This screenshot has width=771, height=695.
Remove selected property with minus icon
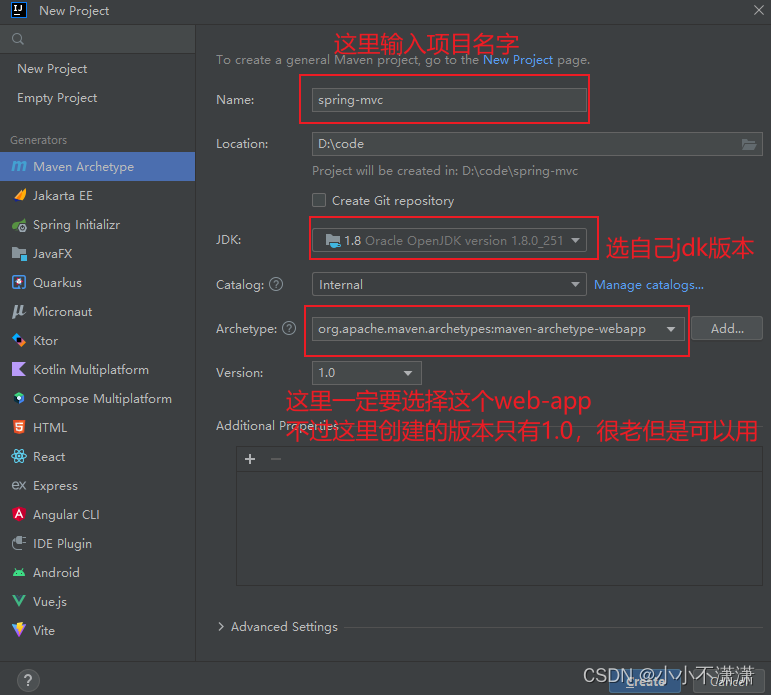click(276, 459)
